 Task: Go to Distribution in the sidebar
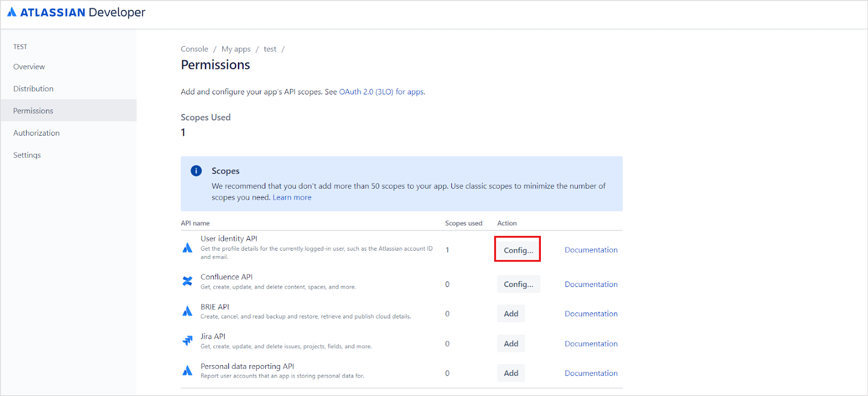click(34, 89)
